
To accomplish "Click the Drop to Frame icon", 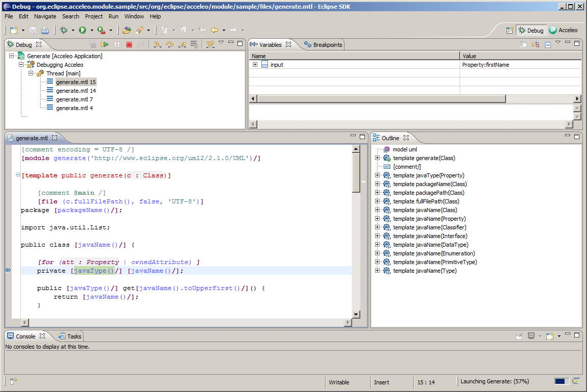I will (x=194, y=44).
